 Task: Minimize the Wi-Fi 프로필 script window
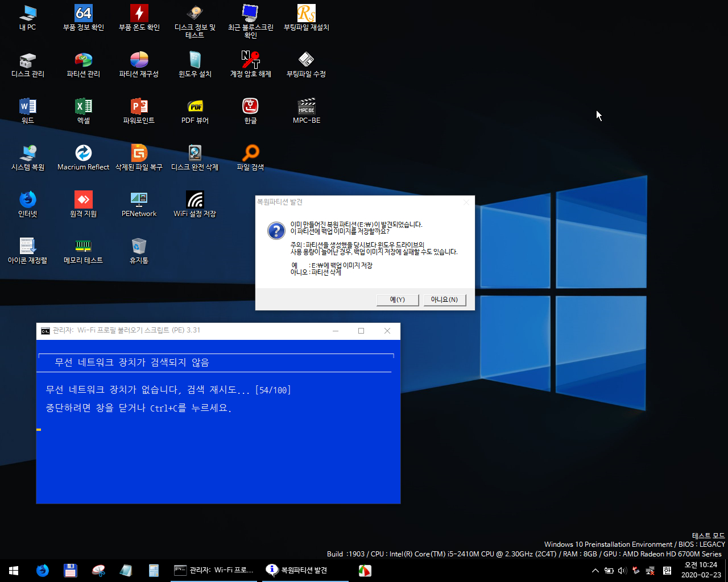pos(336,331)
